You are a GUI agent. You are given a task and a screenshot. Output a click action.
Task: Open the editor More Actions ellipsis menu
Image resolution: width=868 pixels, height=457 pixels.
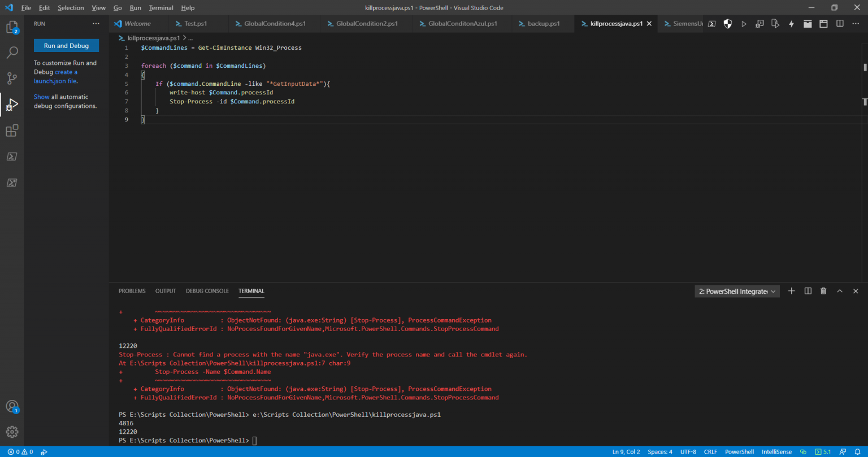click(856, 24)
